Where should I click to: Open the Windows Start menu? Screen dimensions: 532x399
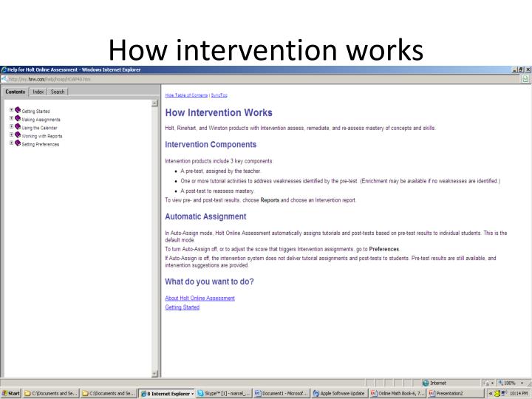click(11, 394)
